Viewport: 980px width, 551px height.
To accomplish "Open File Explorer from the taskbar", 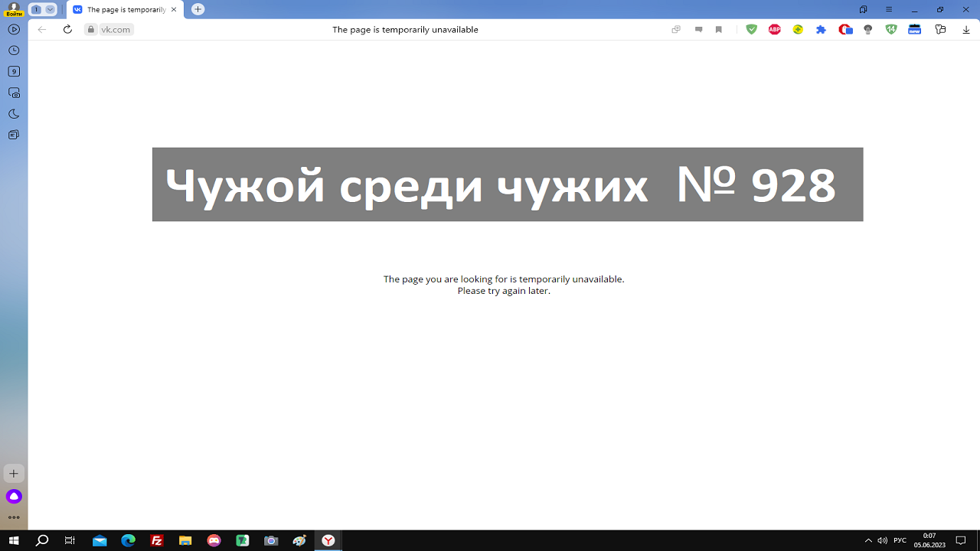I will 185,540.
